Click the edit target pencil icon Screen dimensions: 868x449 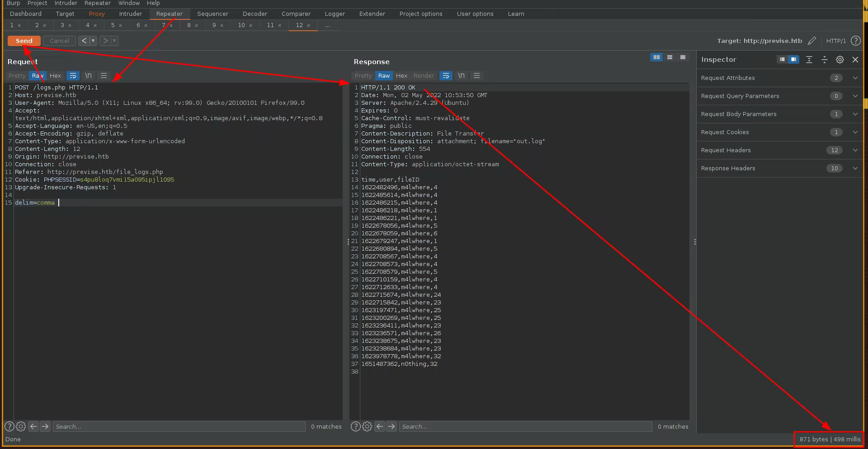812,41
